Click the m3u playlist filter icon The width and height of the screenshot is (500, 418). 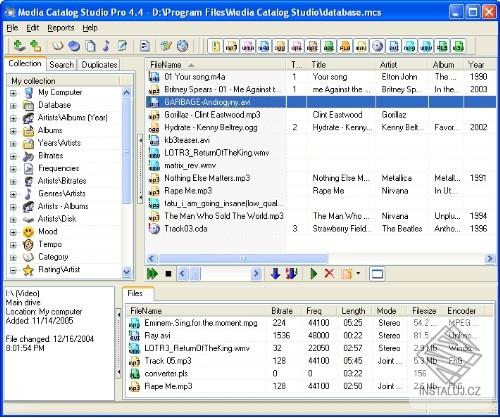[458, 46]
